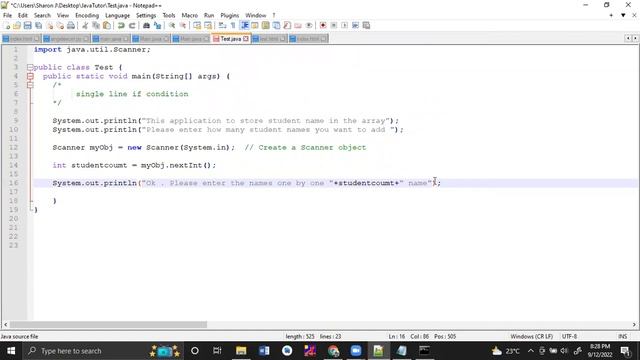Viewport: 640px width, 360px height.
Task: Open Task View on the taskbar
Action: (217, 351)
